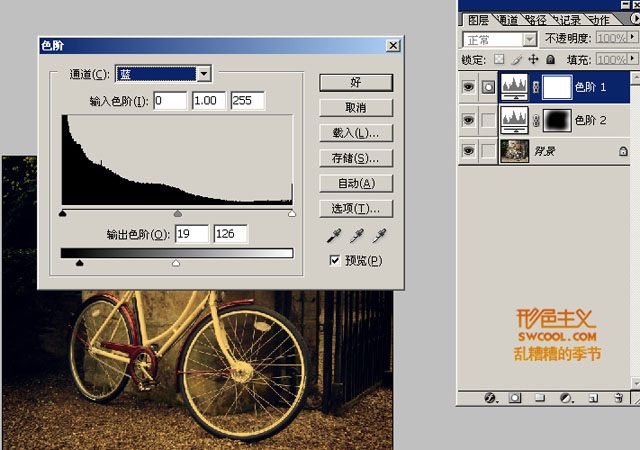
Task: Pick the gray point eyedropper in Levels
Action: point(357,236)
